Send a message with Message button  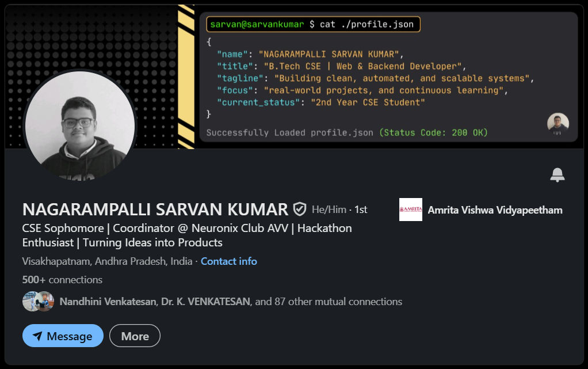coord(63,336)
